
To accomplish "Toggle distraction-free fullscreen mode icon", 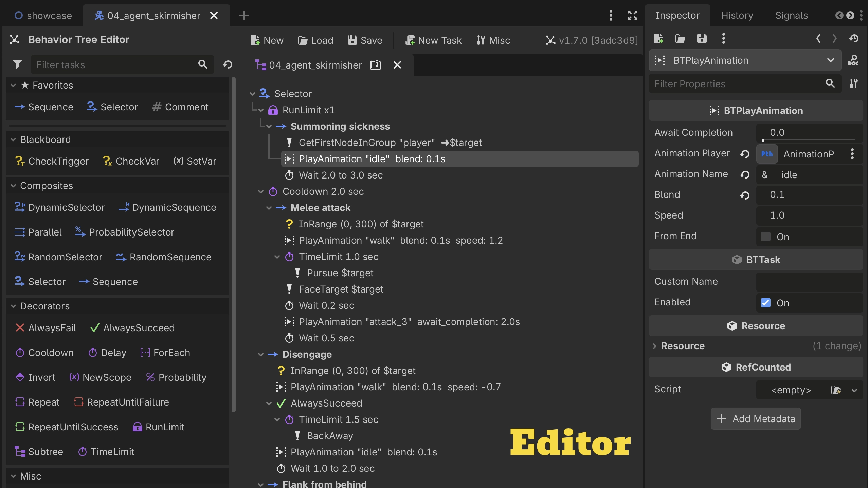I will [632, 15].
